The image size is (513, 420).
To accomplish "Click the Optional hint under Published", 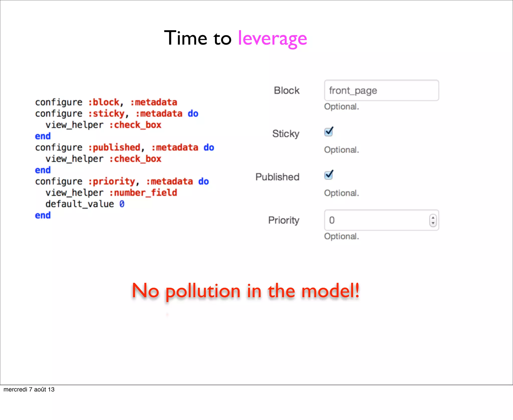I will coord(341,193).
